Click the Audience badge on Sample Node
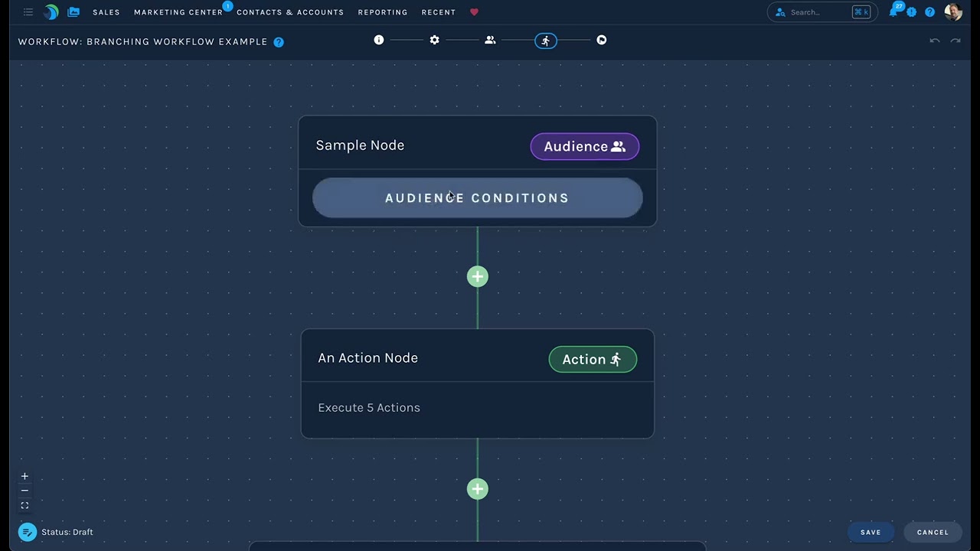Viewport: 980px width, 551px height. pos(585,146)
